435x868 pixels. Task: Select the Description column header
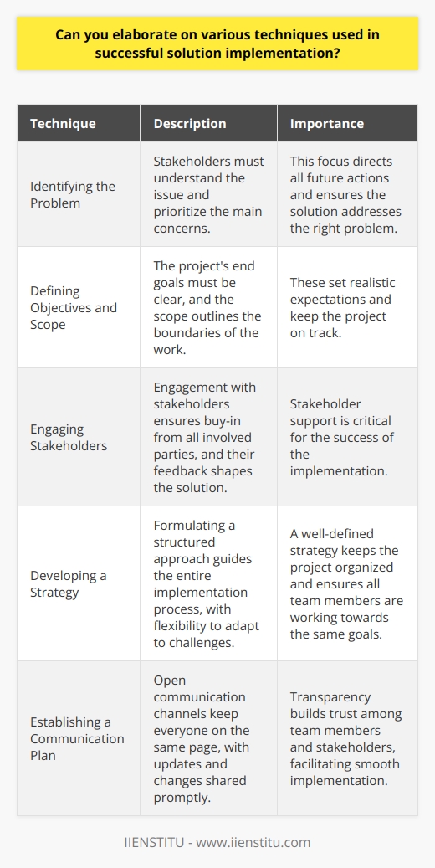click(208, 123)
